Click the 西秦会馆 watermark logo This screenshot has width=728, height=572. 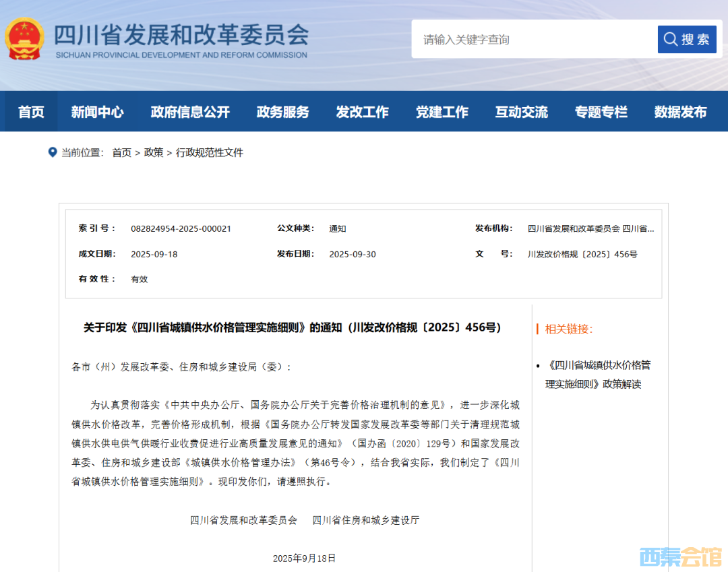point(679,557)
